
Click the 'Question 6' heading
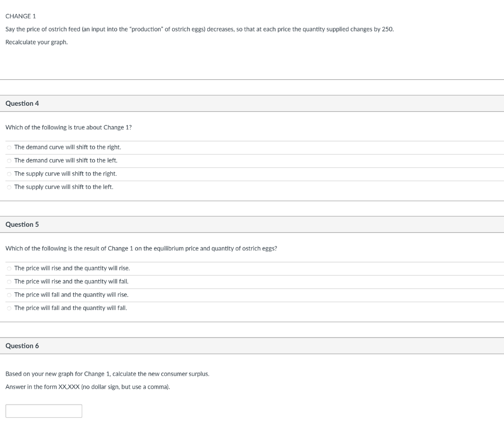coord(22,346)
